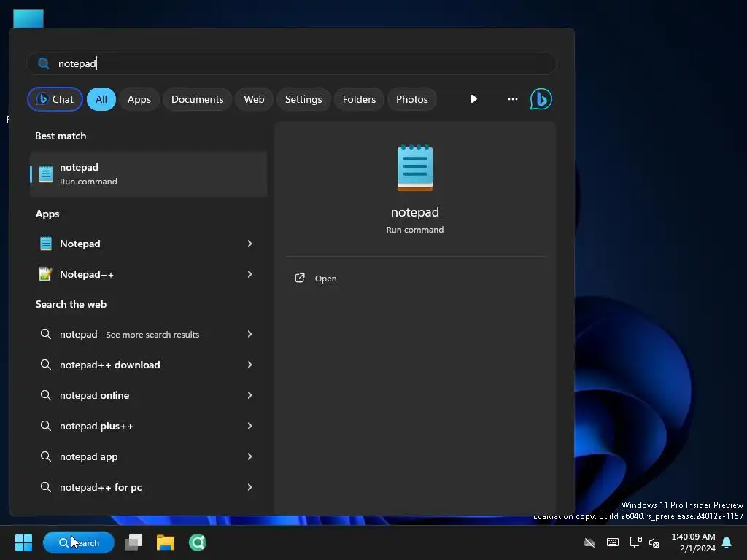Select the Folders filter tab

coord(359,99)
